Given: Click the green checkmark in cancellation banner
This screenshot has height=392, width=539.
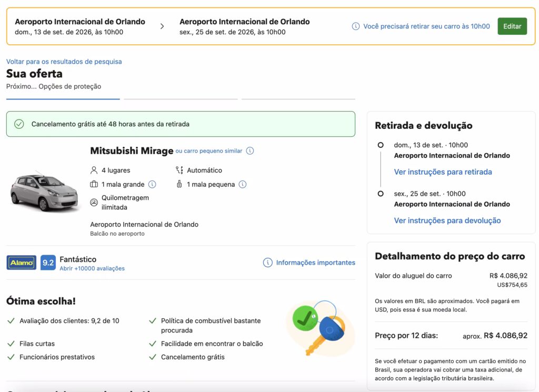Looking at the screenshot, I should coord(19,124).
